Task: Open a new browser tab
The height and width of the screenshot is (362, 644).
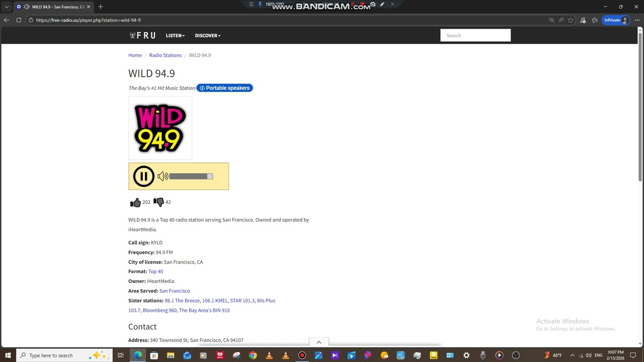Action: coord(101,7)
